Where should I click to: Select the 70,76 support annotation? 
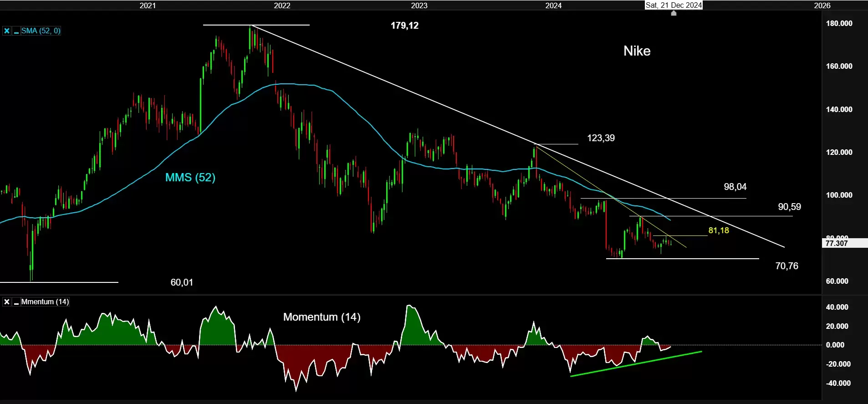tap(786, 266)
